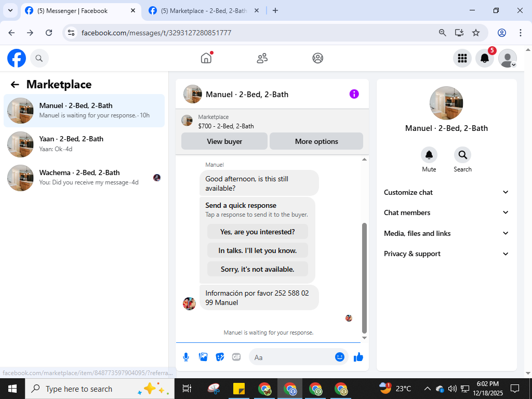Expand Media, files and links section
This screenshot has width=532, height=399.
446,233
